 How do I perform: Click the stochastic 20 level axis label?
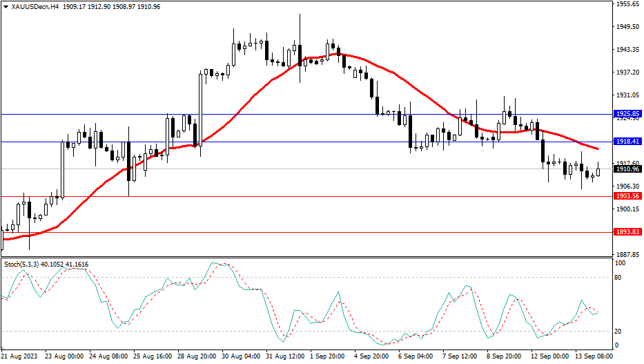(x=619, y=331)
